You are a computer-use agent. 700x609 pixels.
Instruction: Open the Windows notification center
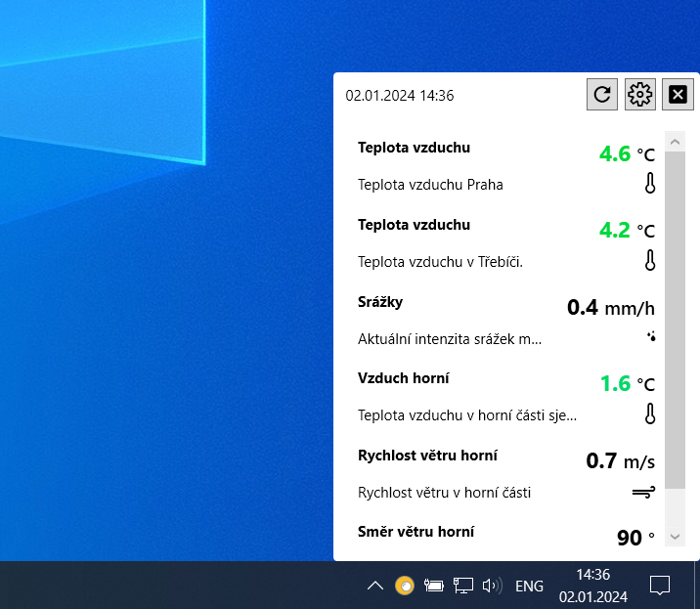pos(660,587)
